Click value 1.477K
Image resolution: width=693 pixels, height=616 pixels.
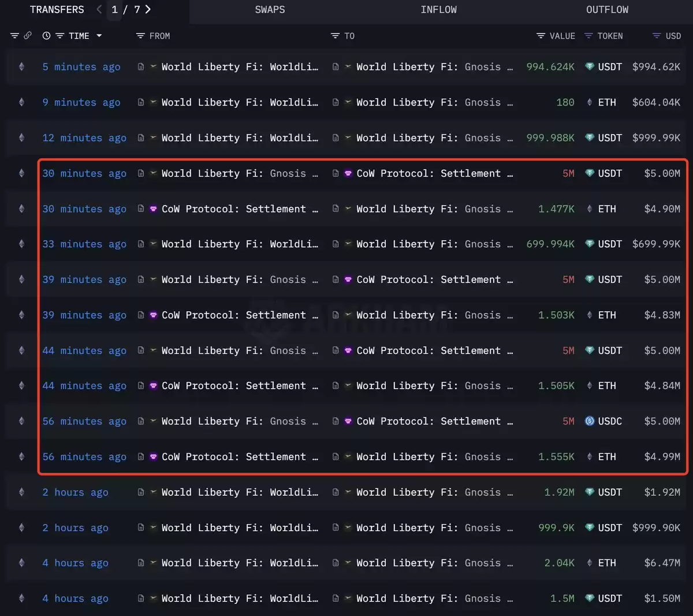556,209
